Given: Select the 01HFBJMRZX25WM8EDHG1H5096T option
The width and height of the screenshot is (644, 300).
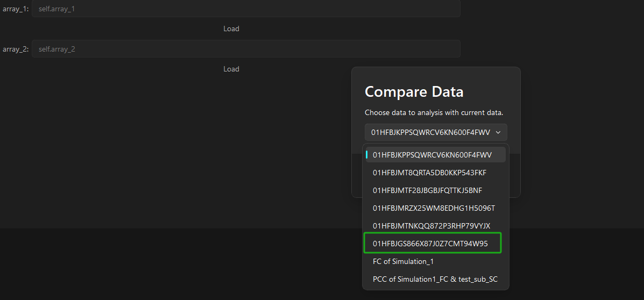Looking at the screenshot, I should pyautogui.click(x=434, y=208).
